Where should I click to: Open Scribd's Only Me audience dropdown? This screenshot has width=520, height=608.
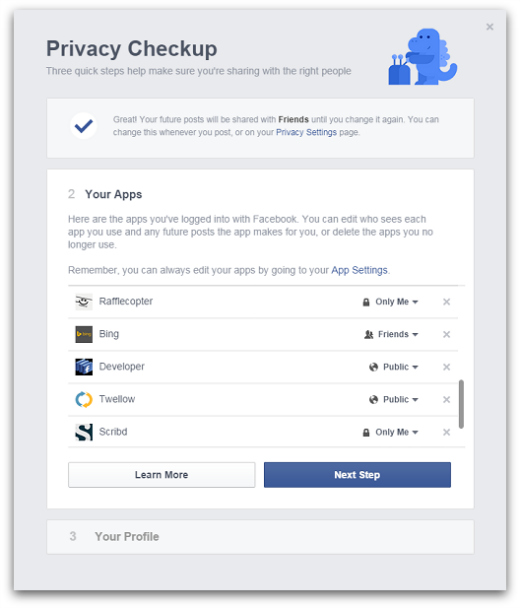pyautogui.click(x=390, y=432)
